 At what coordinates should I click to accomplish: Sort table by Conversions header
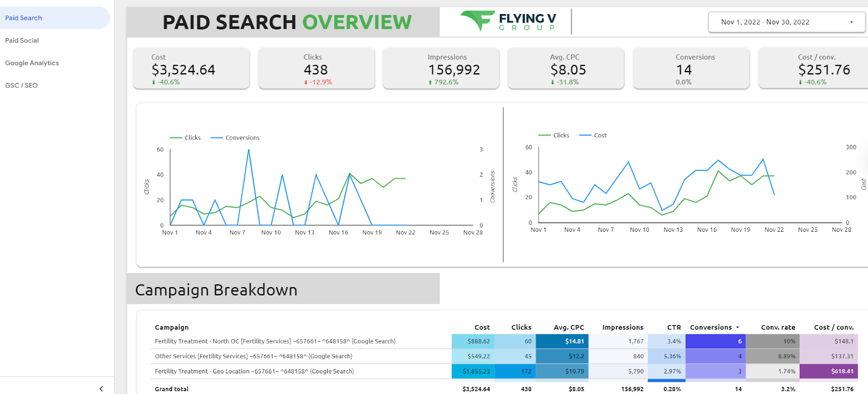[x=711, y=327]
